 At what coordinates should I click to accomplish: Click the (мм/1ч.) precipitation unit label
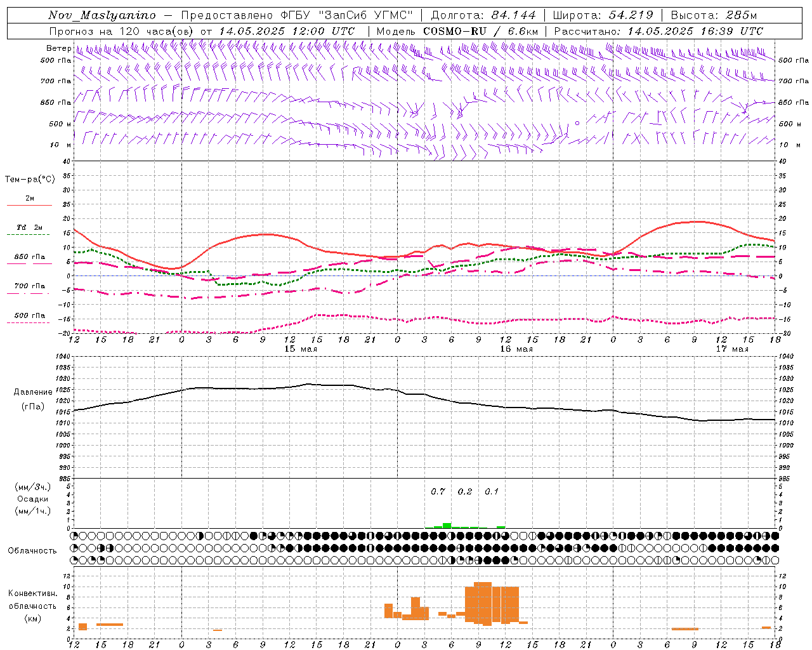coord(33,511)
